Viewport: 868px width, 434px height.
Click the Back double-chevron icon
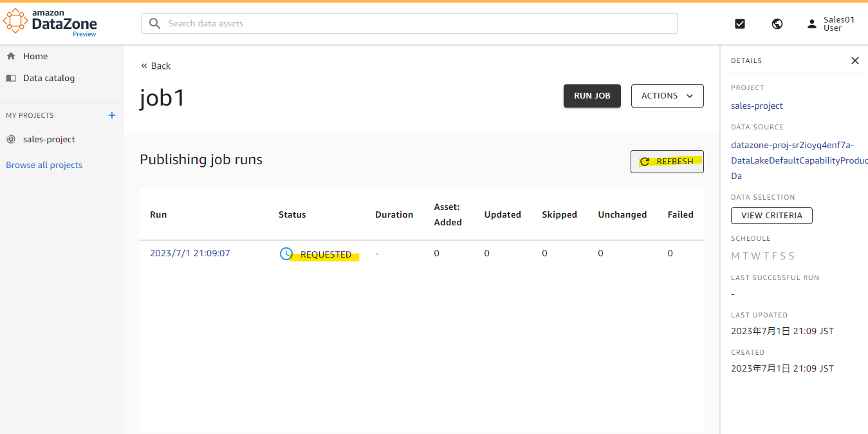click(144, 66)
